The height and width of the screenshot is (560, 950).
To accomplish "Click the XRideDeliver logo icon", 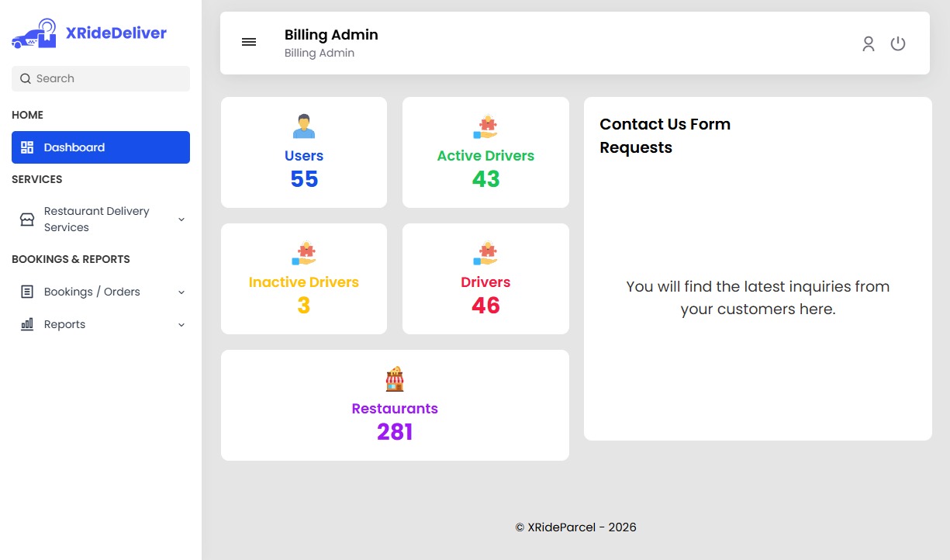I will click(x=33, y=32).
